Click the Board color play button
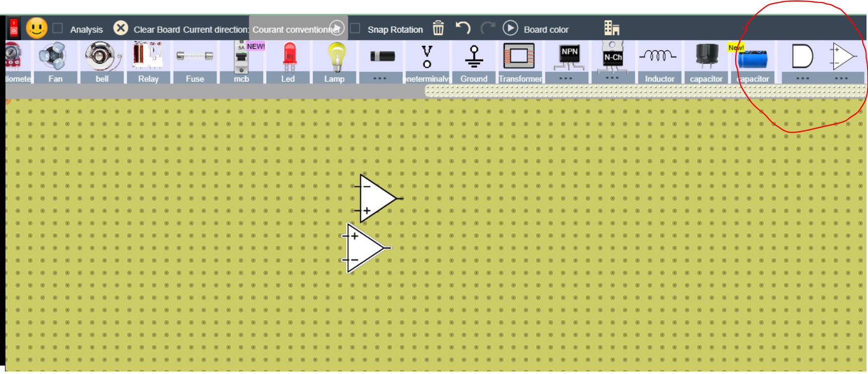The width and height of the screenshot is (868, 374). (510, 28)
